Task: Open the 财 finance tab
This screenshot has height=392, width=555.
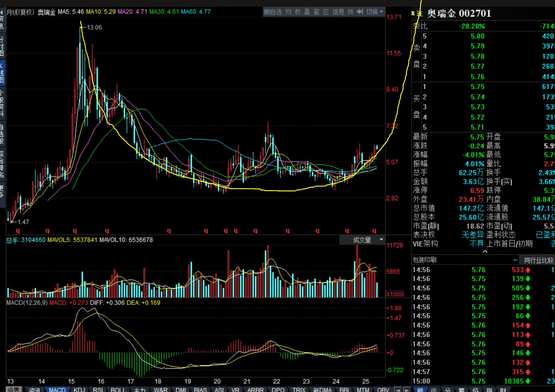Action: pyautogui.click(x=503, y=390)
